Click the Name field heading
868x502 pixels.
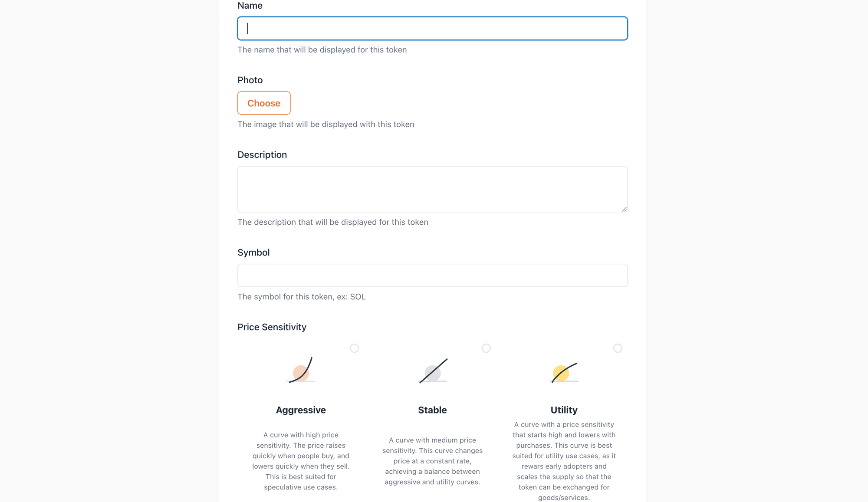[x=250, y=5]
